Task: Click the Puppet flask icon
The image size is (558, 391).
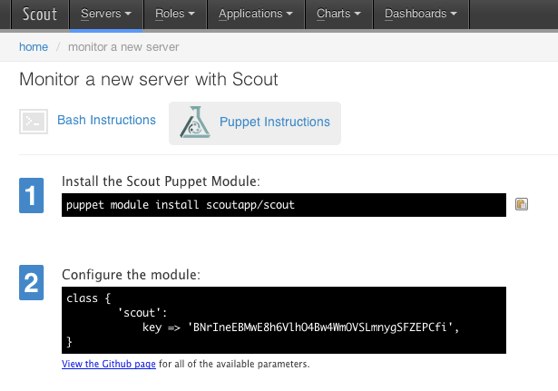Action: (x=195, y=122)
